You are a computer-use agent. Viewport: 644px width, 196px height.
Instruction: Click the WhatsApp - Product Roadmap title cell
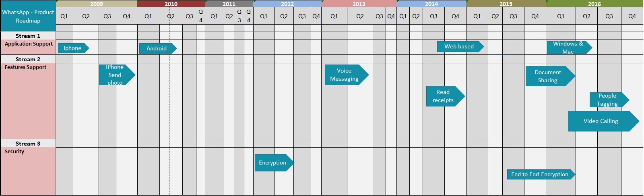[x=28, y=17]
